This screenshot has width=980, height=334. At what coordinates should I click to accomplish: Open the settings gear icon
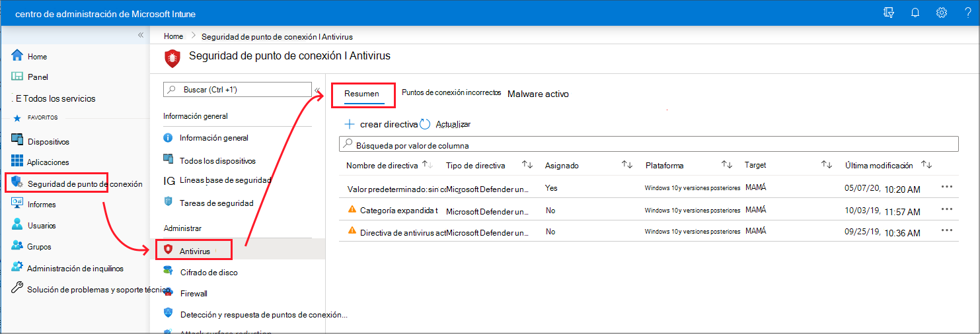942,13
